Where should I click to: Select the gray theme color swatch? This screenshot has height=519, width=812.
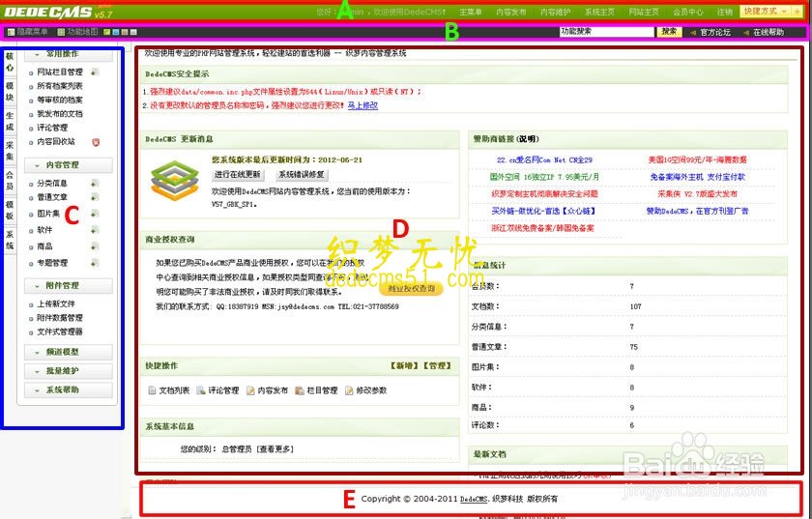133,32
